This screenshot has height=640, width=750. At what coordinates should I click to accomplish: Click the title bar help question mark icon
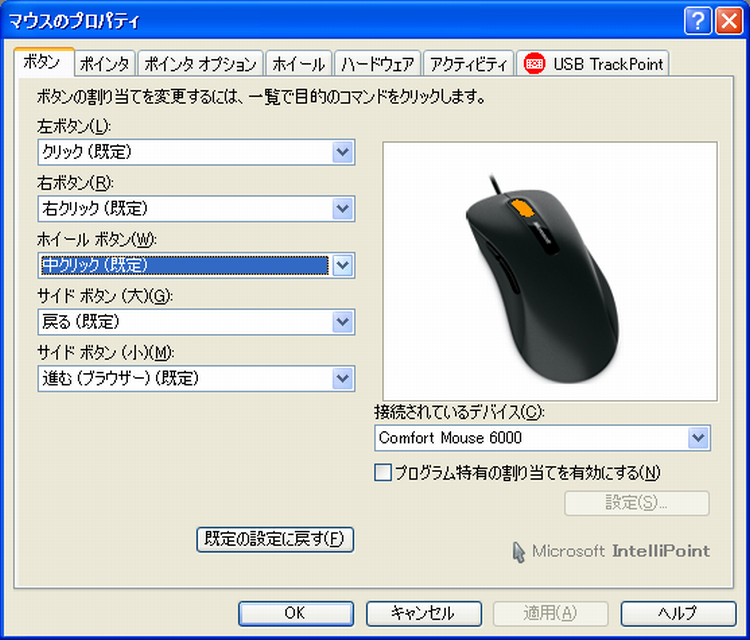[697, 20]
